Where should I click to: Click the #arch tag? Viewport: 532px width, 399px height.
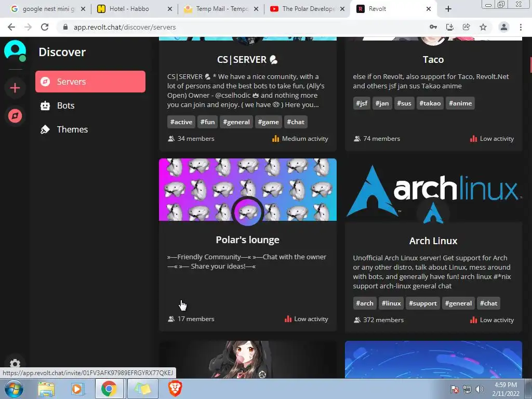point(364,303)
